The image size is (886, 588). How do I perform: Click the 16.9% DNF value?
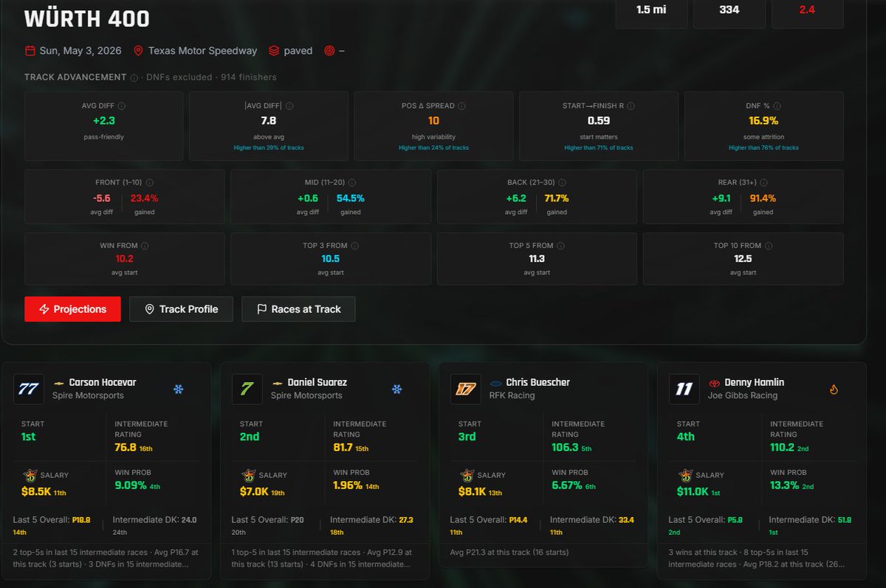[x=763, y=121]
